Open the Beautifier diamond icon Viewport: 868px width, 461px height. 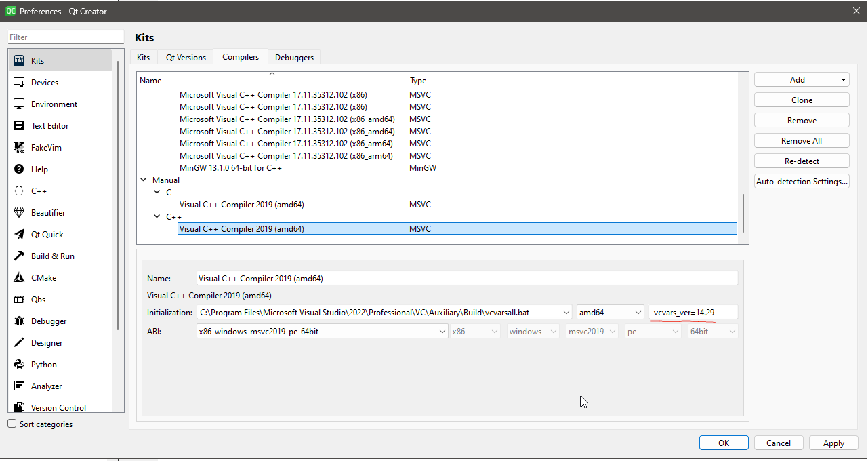19,213
